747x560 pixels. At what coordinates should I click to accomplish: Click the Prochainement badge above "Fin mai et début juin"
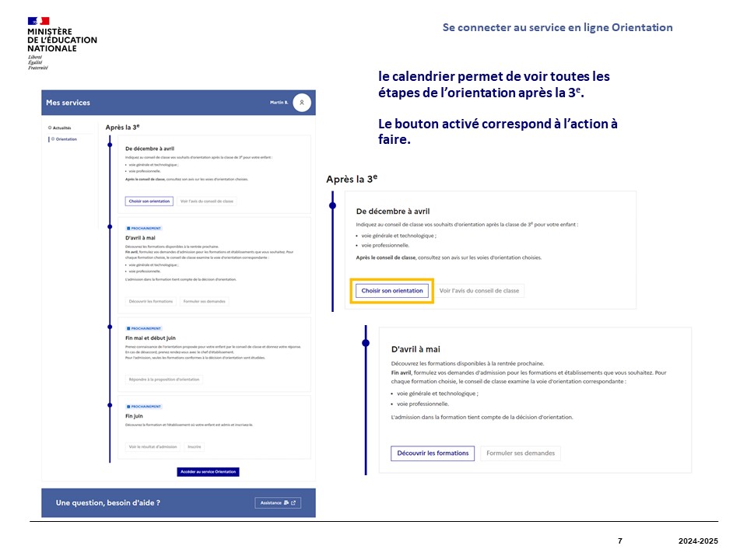point(143,328)
